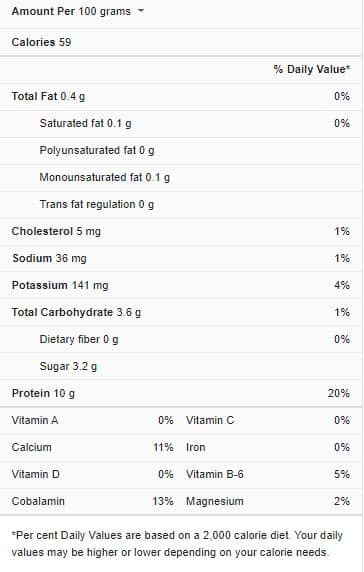
Task: Select the Potassium 141 mg row
Action: click(181, 285)
